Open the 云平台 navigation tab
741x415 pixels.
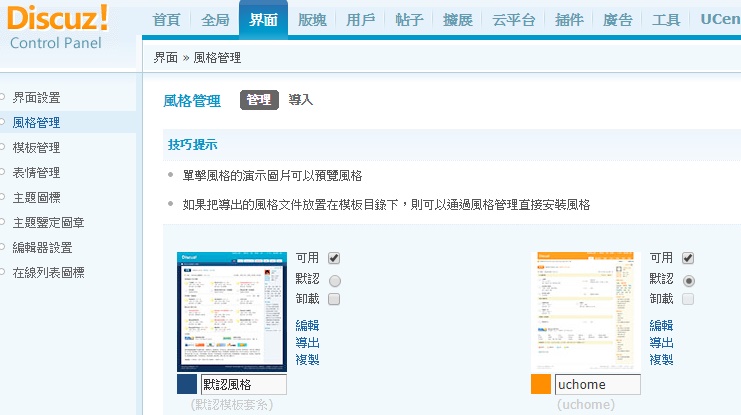[514, 20]
